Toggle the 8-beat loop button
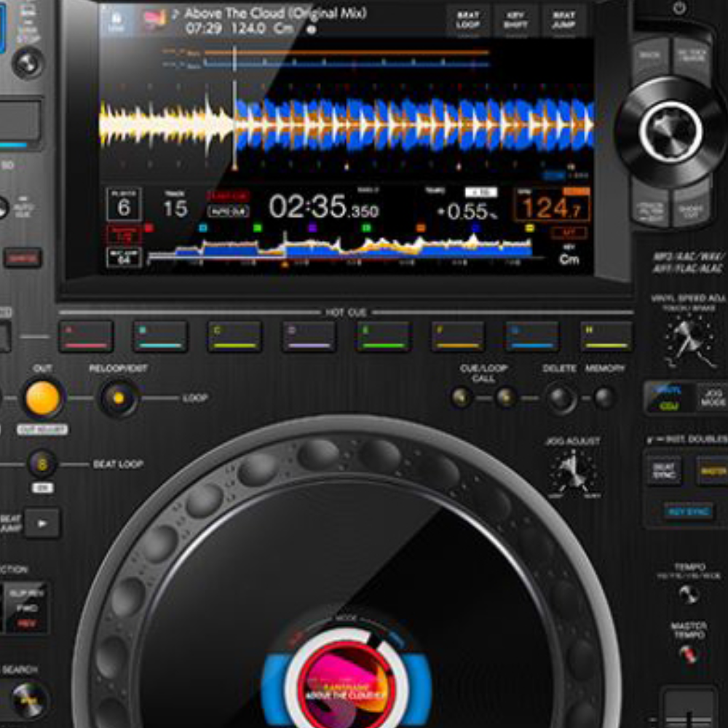The width and height of the screenshot is (728, 728). (x=42, y=464)
